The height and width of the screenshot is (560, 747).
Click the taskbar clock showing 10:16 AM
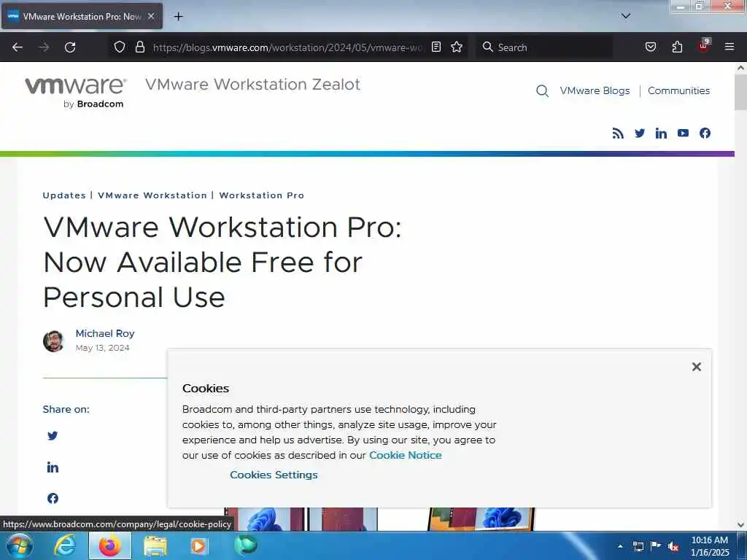pos(709,546)
